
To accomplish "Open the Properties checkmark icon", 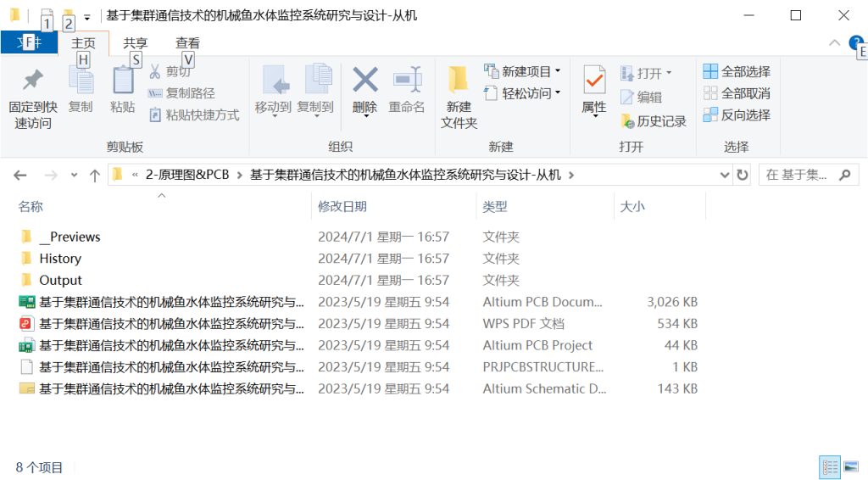I will point(594,80).
